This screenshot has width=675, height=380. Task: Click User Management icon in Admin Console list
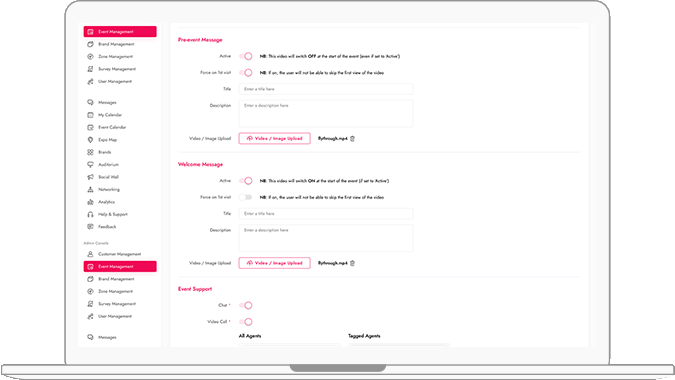point(90,316)
